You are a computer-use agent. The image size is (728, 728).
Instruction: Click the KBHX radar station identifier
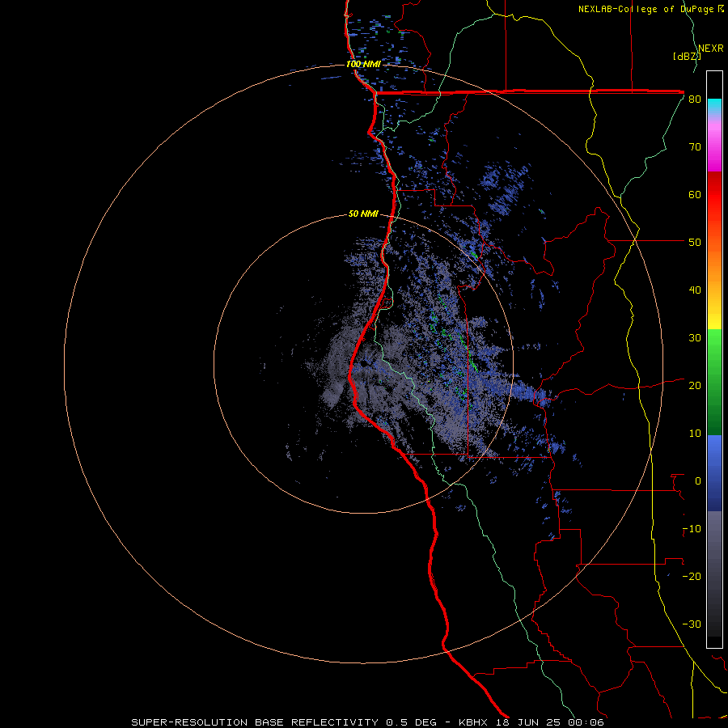473,722
